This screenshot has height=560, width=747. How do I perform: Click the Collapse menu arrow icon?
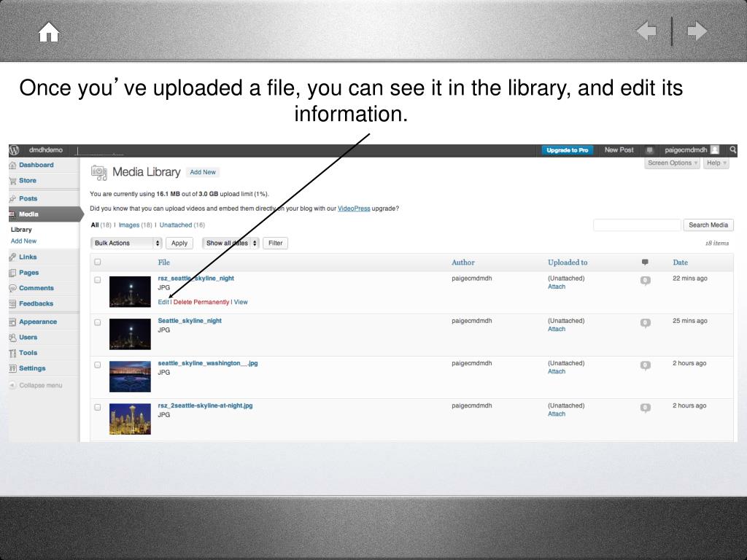click(12, 385)
